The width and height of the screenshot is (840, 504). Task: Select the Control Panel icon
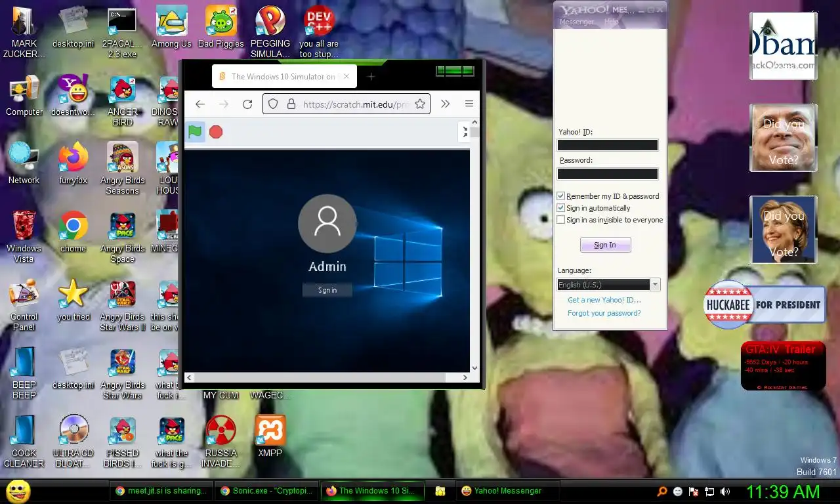pyautogui.click(x=24, y=305)
